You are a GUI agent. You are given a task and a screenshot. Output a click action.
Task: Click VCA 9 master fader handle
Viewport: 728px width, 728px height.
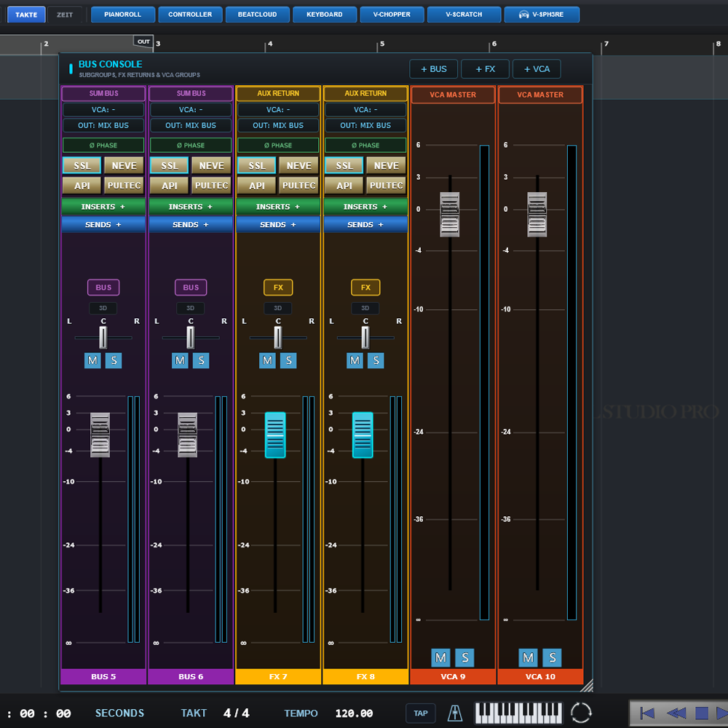point(449,215)
